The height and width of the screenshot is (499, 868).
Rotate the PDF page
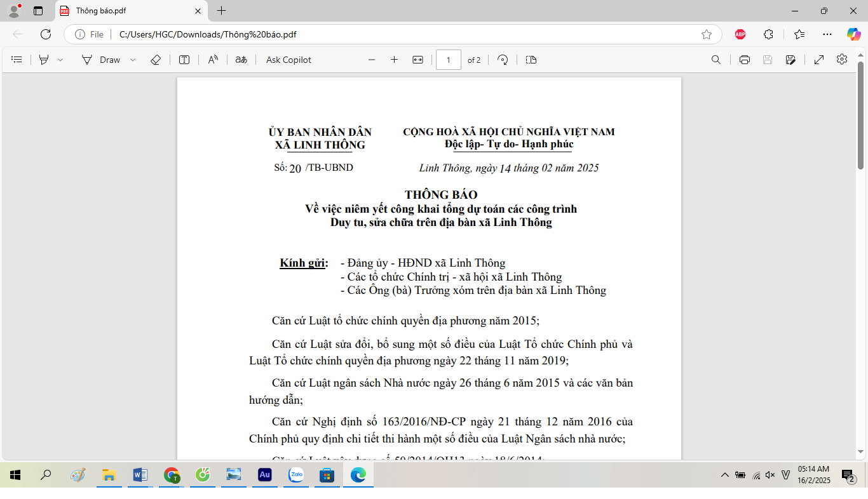coord(503,60)
